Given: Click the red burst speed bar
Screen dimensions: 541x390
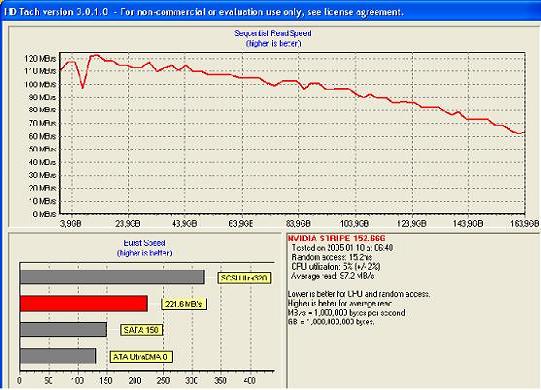Looking at the screenshot, I should [84, 304].
